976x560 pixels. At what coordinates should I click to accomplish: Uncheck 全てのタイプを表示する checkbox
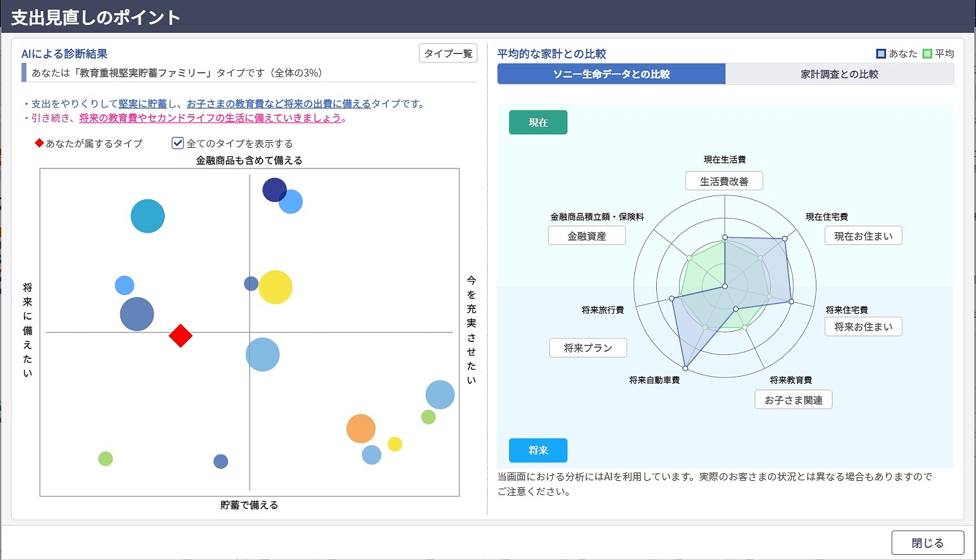click(178, 143)
